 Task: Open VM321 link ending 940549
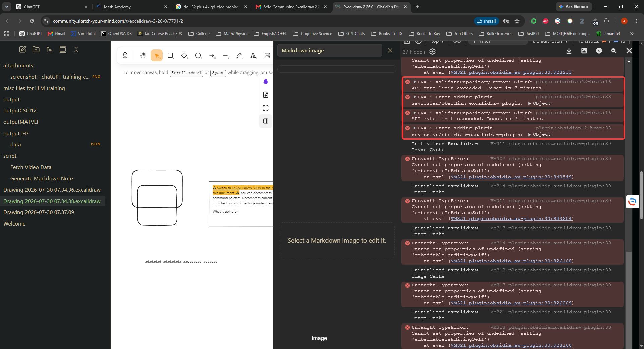[511, 177]
